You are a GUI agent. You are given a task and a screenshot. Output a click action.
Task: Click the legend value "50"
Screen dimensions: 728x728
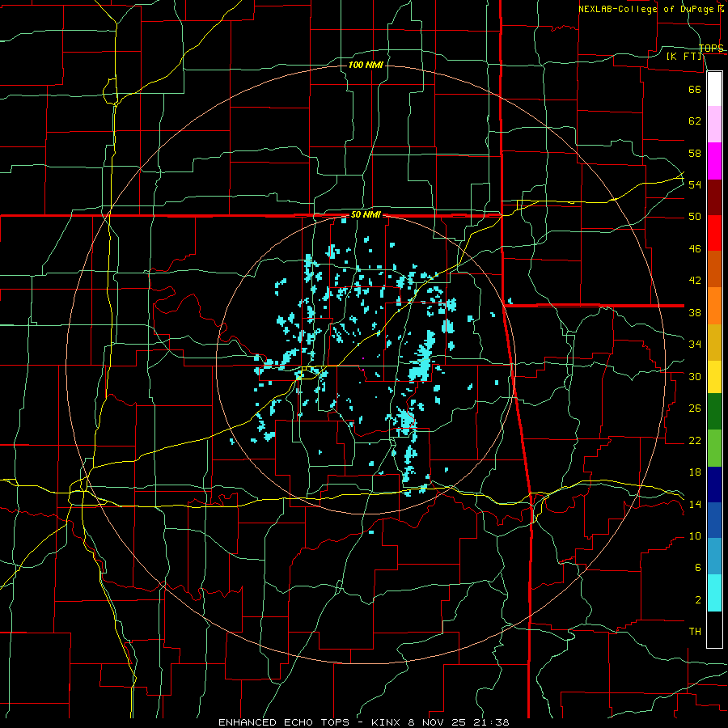click(695, 217)
